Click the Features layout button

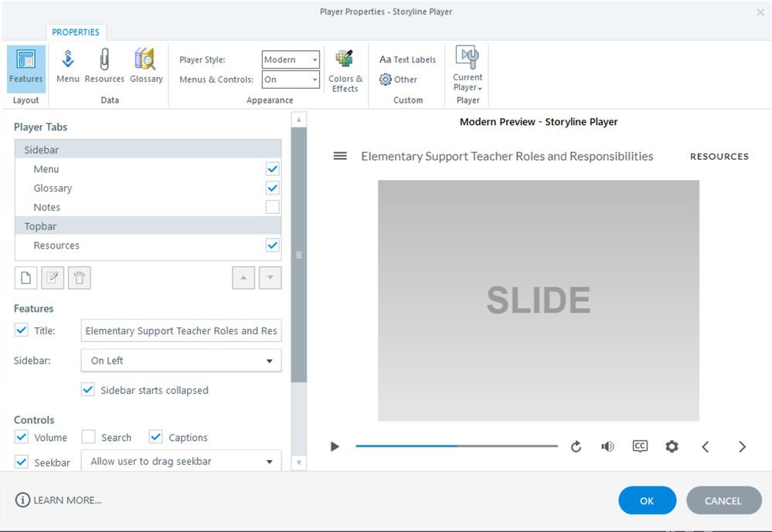coord(26,67)
